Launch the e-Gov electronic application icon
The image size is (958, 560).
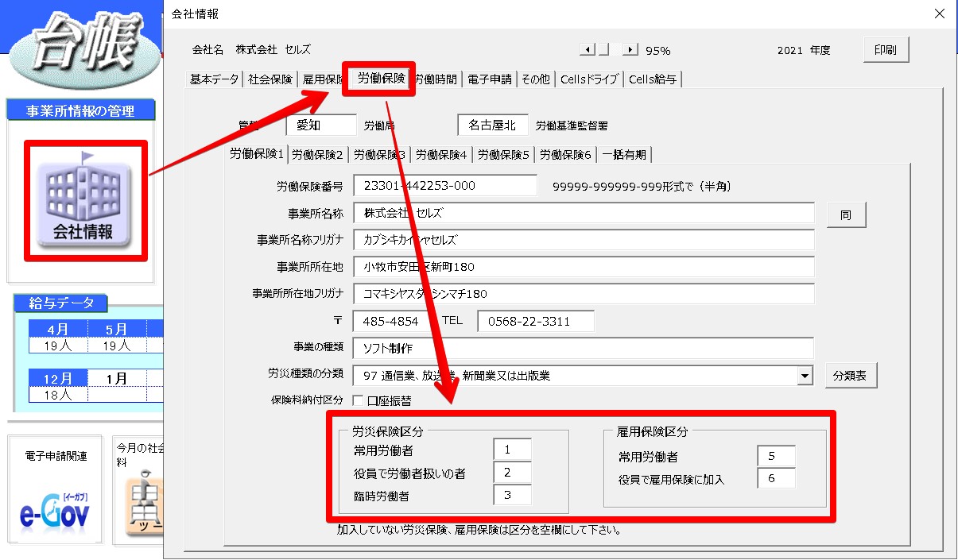[x=55, y=513]
